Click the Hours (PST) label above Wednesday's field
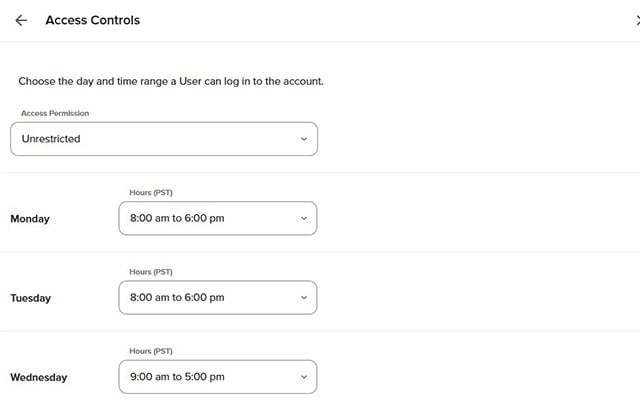Viewport: 640px width, 400px height. pyautogui.click(x=152, y=351)
